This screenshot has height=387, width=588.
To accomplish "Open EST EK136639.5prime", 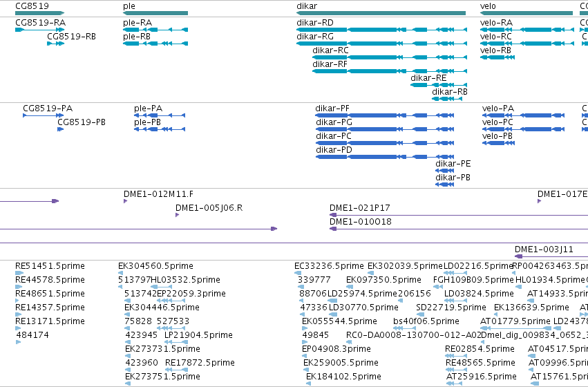I will (497, 314).
